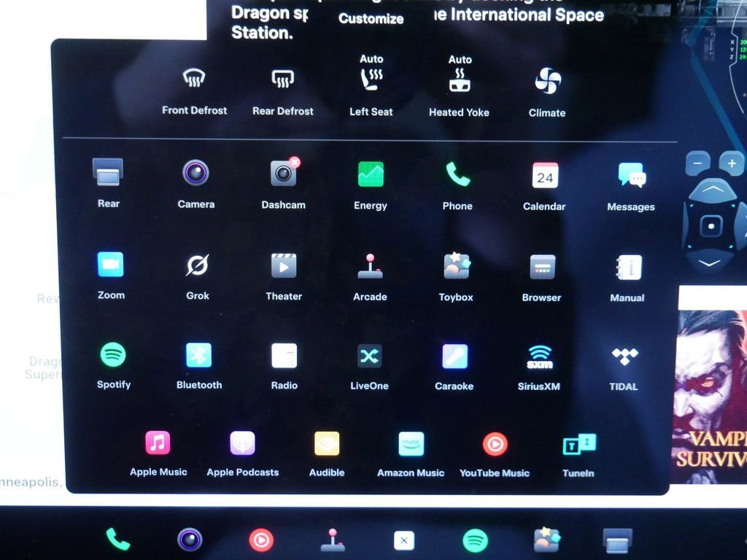Viewport: 747px width, 560px height.
Task: Click the down arrow on the directional pad
Action: tap(709, 262)
